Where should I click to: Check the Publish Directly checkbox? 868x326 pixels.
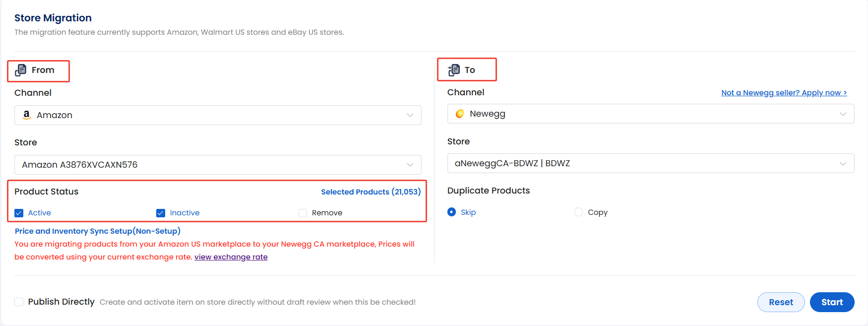click(19, 302)
